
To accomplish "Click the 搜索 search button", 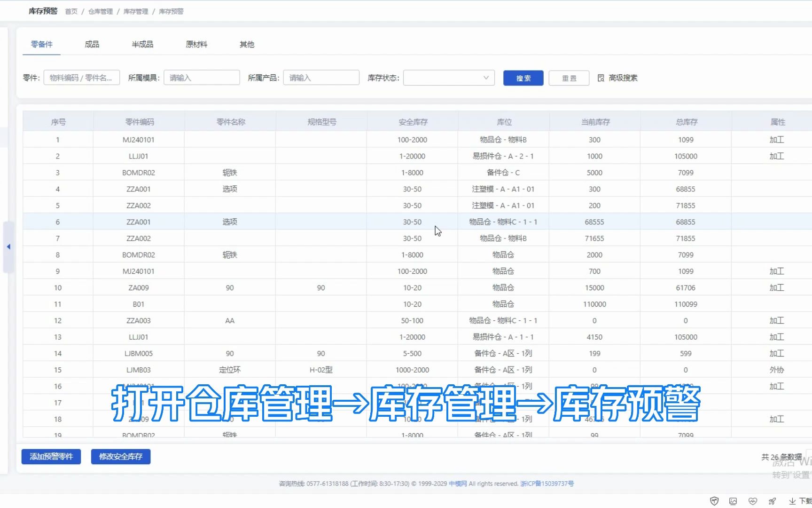I will pyautogui.click(x=523, y=78).
